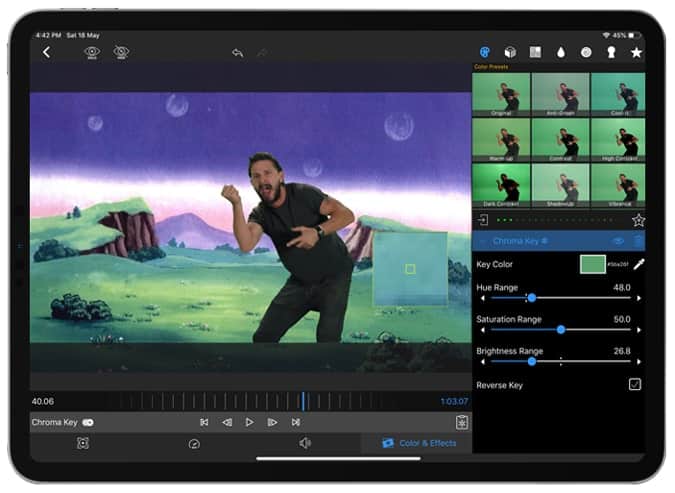Jump to clip end

click(295, 422)
